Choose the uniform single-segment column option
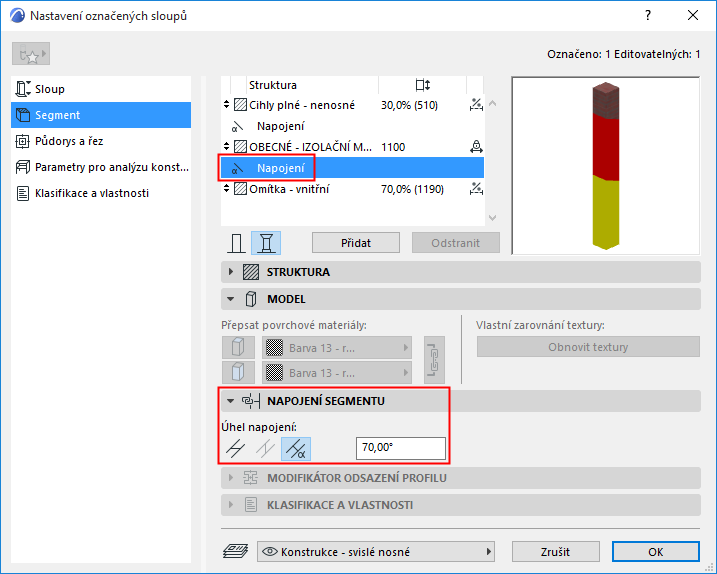Screen dimensions: 717x574 click(x=236, y=243)
